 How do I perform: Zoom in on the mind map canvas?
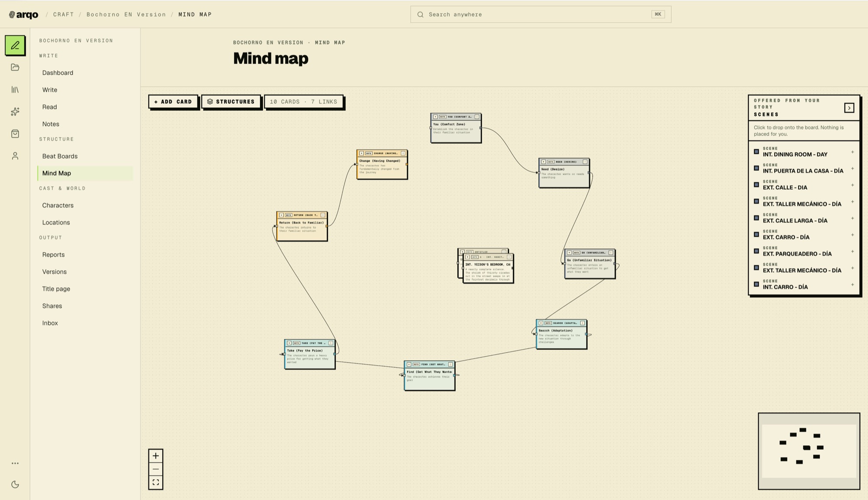(x=156, y=456)
